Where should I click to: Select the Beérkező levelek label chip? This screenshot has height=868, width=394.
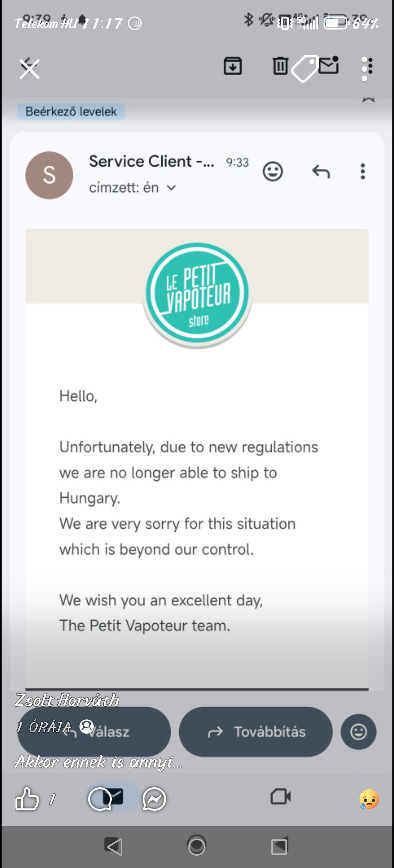click(71, 112)
